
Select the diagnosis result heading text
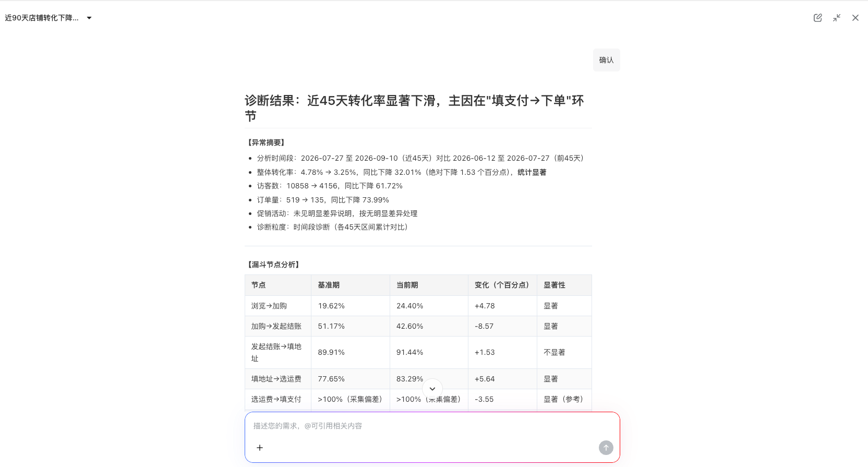pos(415,108)
